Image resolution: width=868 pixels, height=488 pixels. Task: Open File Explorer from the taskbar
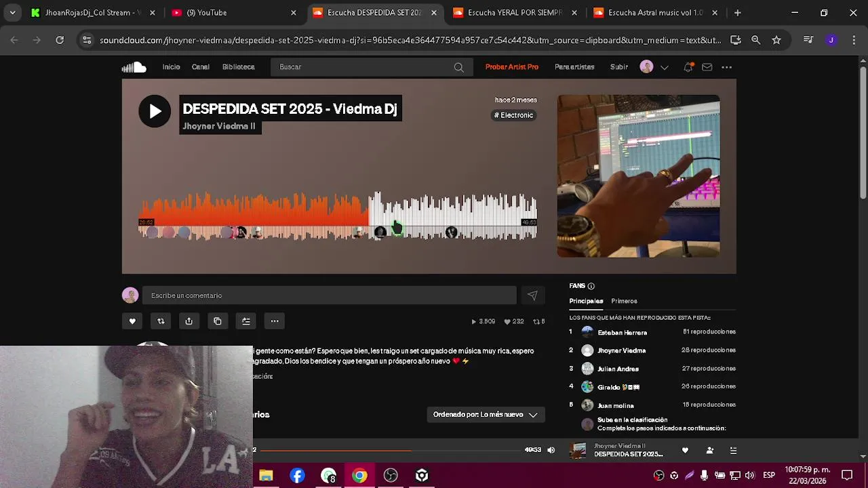(x=266, y=476)
